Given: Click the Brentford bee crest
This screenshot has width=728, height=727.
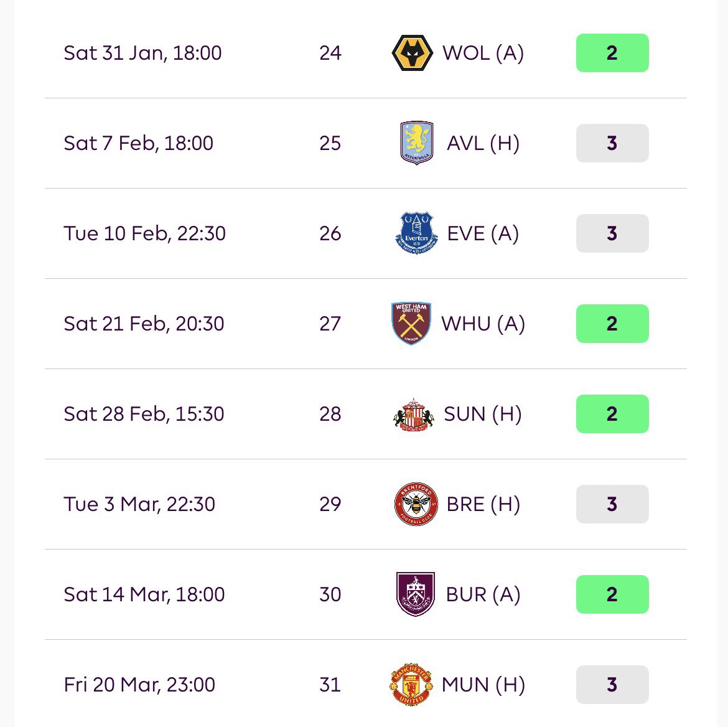Looking at the screenshot, I should (416, 504).
